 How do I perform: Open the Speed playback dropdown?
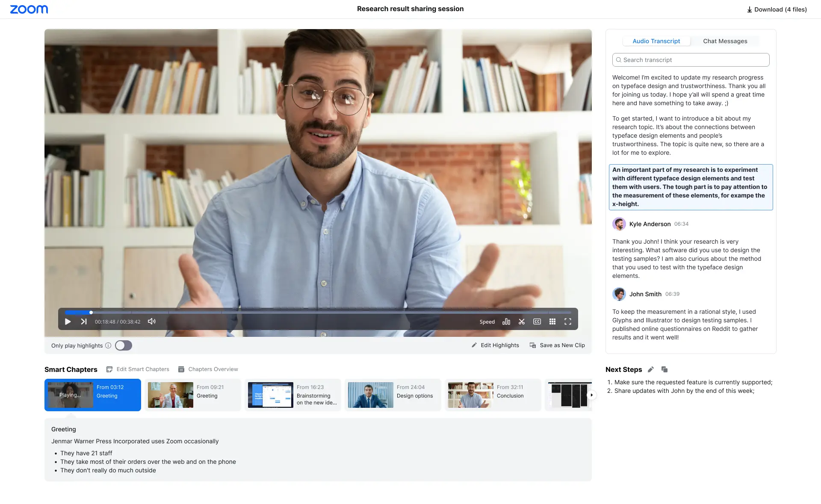click(487, 321)
